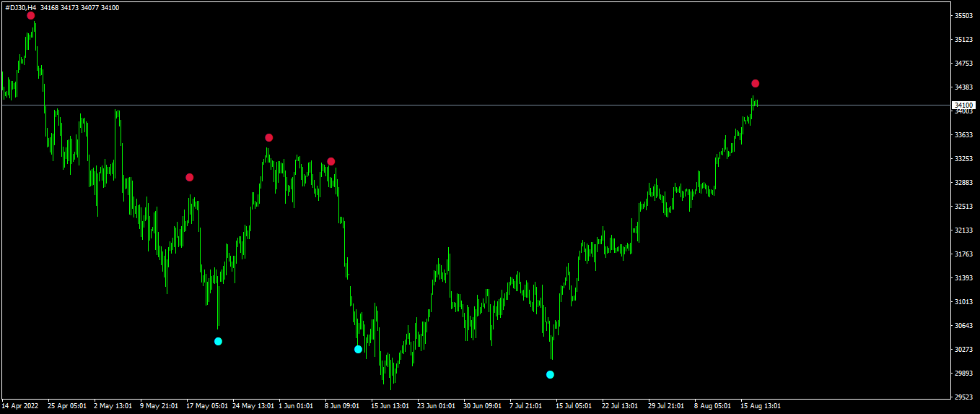Click the 29523 price scale label
This screenshot has width=980, height=414.
[x=964, y=397]
